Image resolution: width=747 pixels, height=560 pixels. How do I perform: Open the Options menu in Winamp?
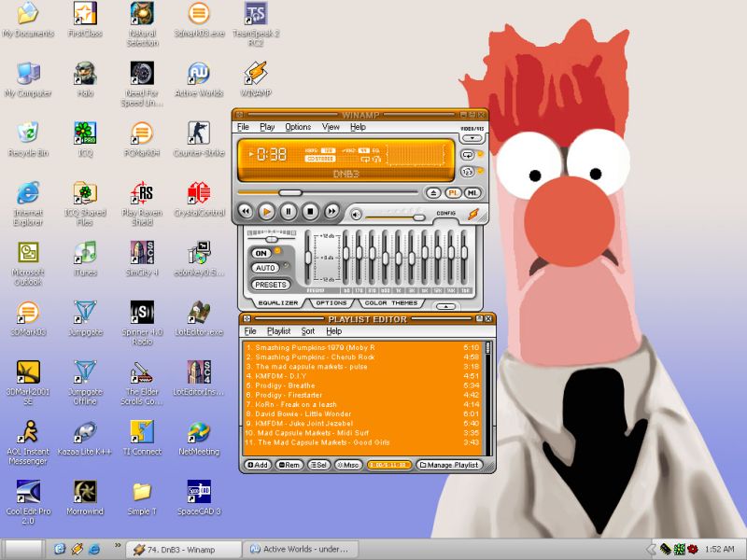[x=298, y=127]
